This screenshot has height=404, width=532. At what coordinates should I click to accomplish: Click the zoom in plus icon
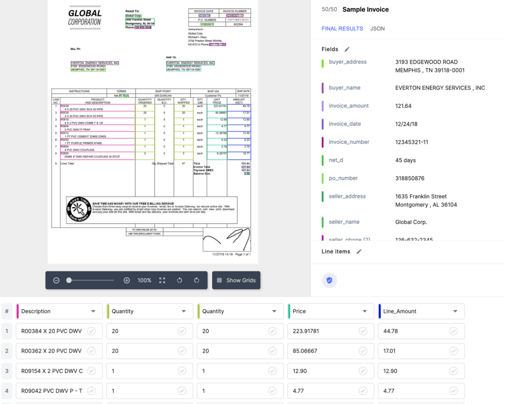[127, 280]
